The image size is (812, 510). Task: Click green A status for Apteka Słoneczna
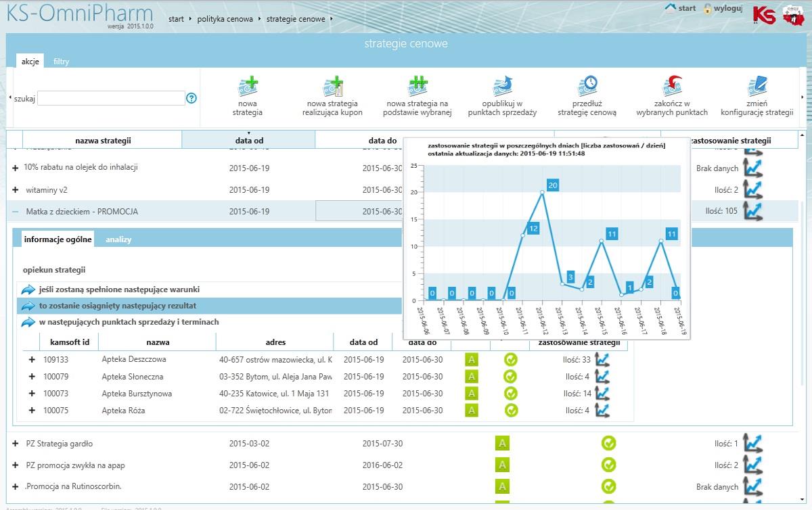click(472, 376)
